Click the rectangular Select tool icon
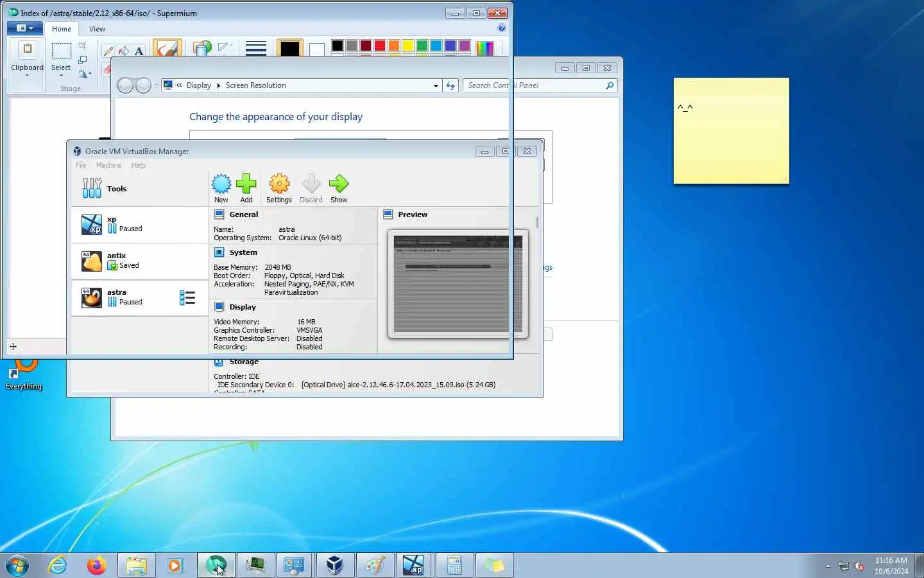The image size is (924, 578). pyautogui.click(x=61, y=51)
